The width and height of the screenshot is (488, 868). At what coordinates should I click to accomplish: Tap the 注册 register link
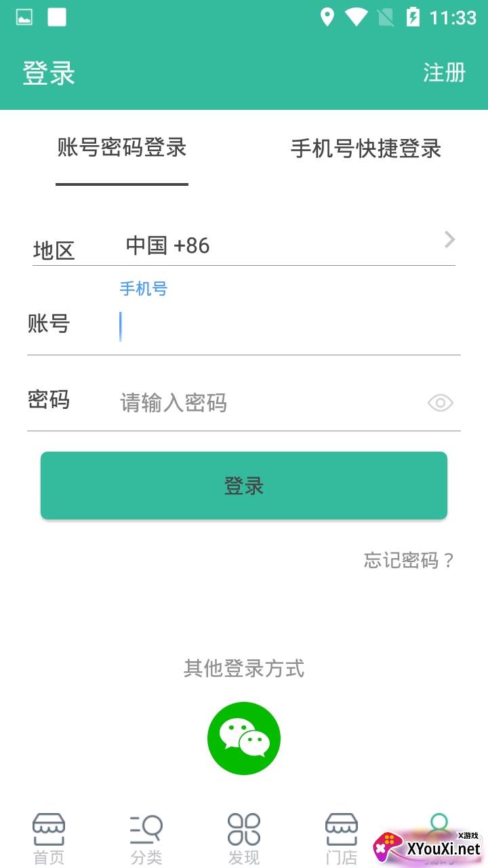point(445,73)
